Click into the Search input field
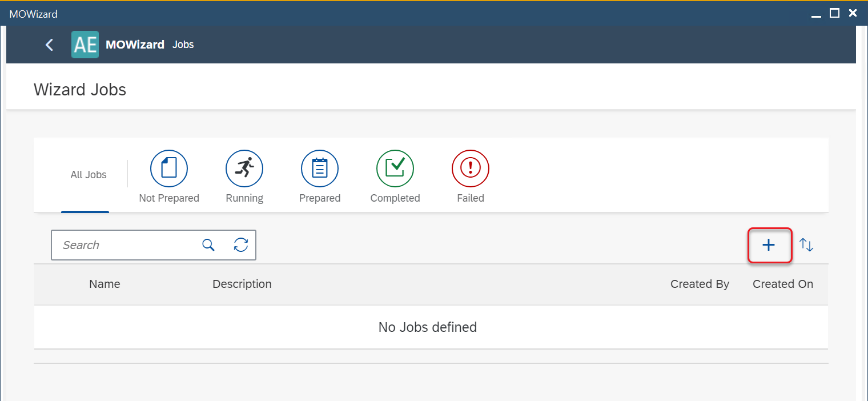This screenshot has height=401, width=868. (126, 245)
